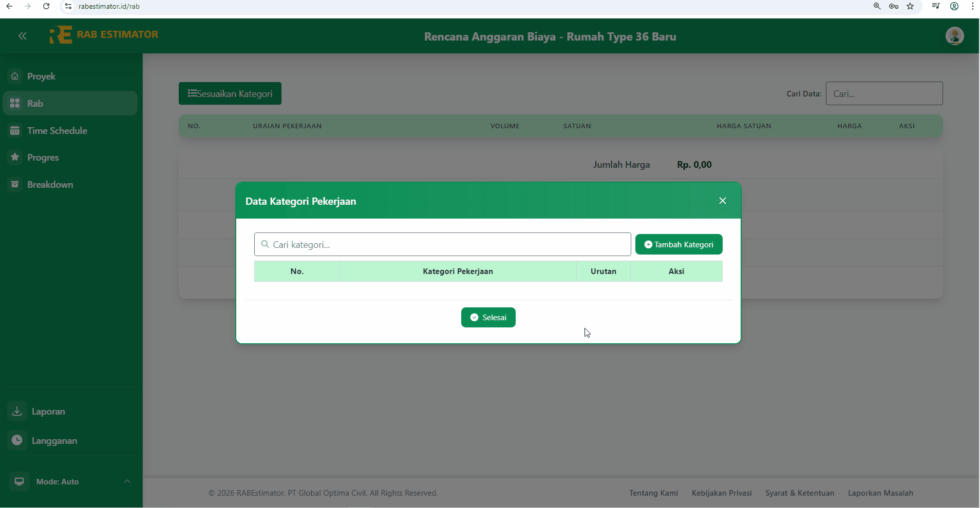Click the RAB Estimator logo

[x=104, y=35]
